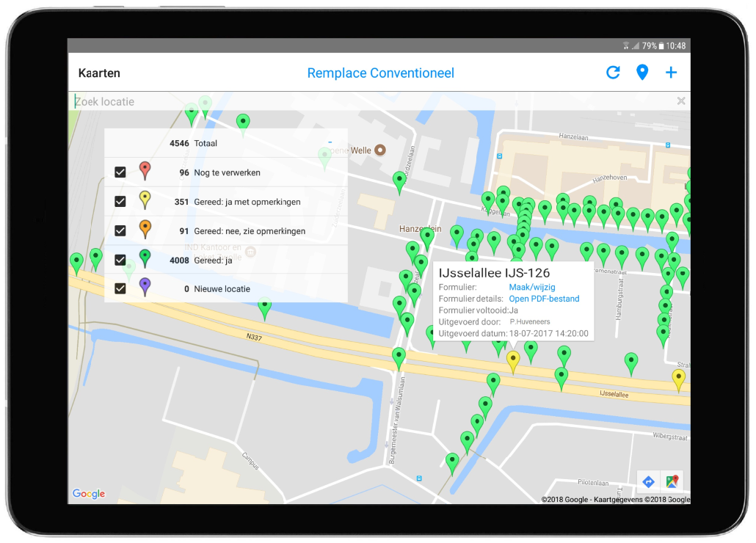
Task: Tap the plus icon to add location
Action: (671, 73)
